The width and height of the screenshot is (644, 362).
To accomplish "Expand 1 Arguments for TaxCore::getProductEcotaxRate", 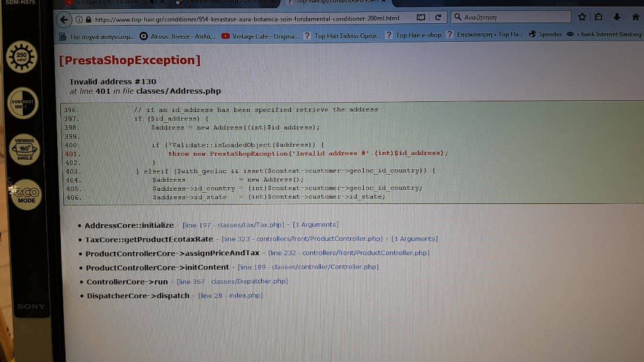I will coord(414,239).
